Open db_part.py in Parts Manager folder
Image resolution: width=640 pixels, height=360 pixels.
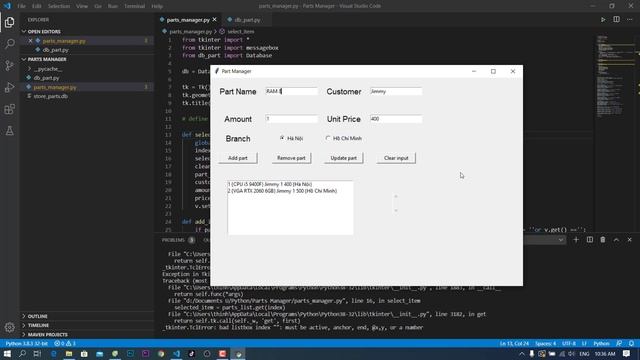point(47,78)
